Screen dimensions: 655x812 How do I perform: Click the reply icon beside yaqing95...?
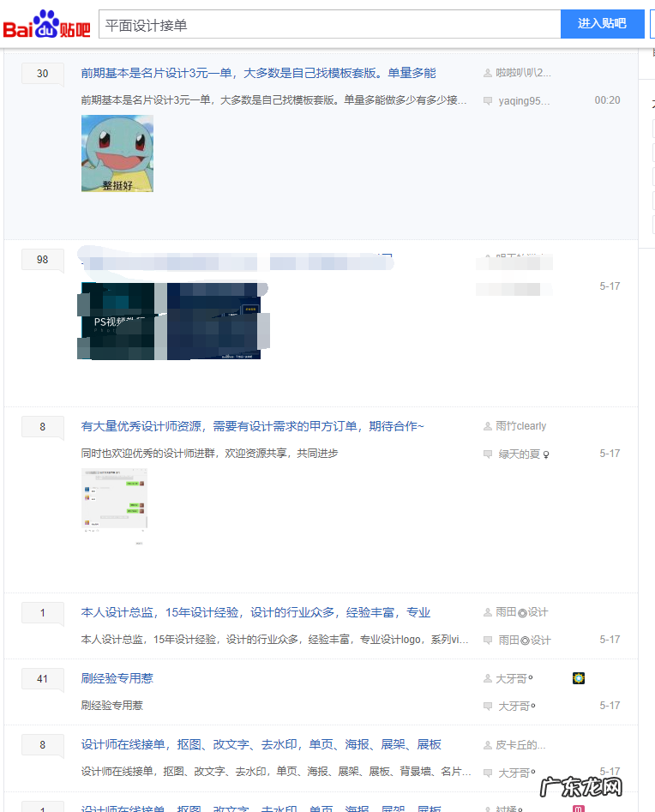tap(488, 101)
